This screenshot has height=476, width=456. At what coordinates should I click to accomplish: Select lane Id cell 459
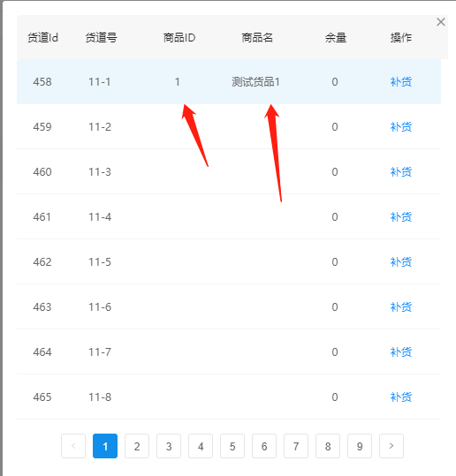click(42, 127)
